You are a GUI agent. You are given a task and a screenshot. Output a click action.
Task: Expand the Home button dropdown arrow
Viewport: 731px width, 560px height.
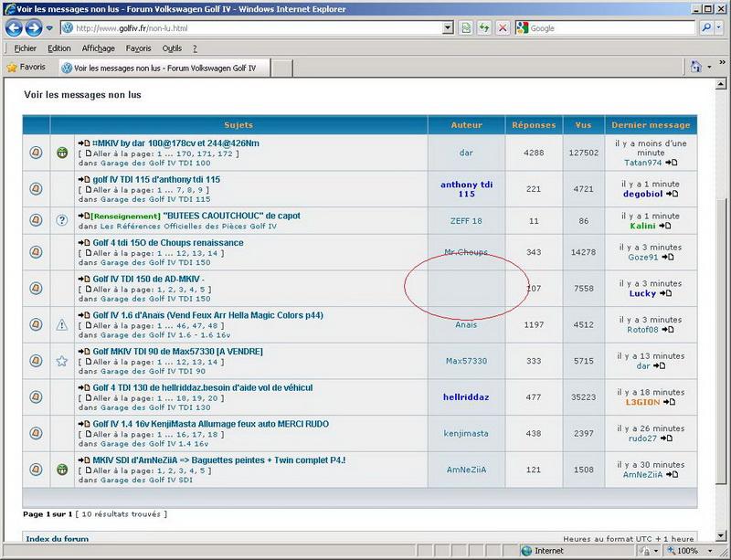click(709, 67)
